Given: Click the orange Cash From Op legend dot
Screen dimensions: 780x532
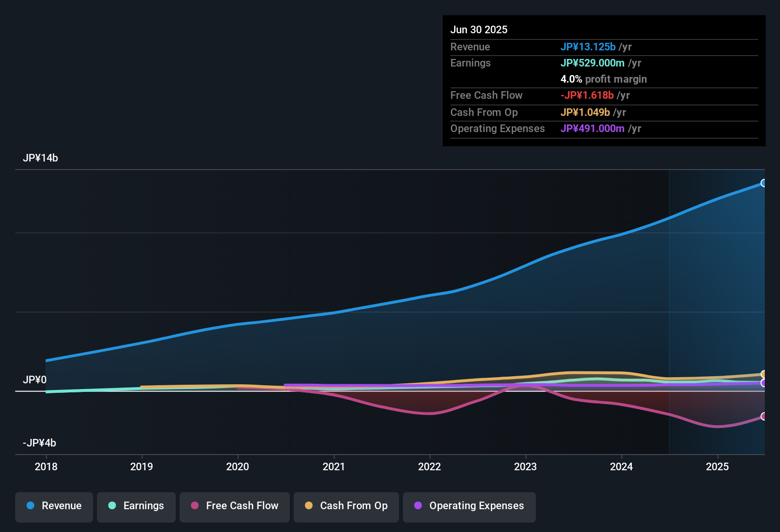Looking at the screenshot, I should pos(309,506).
